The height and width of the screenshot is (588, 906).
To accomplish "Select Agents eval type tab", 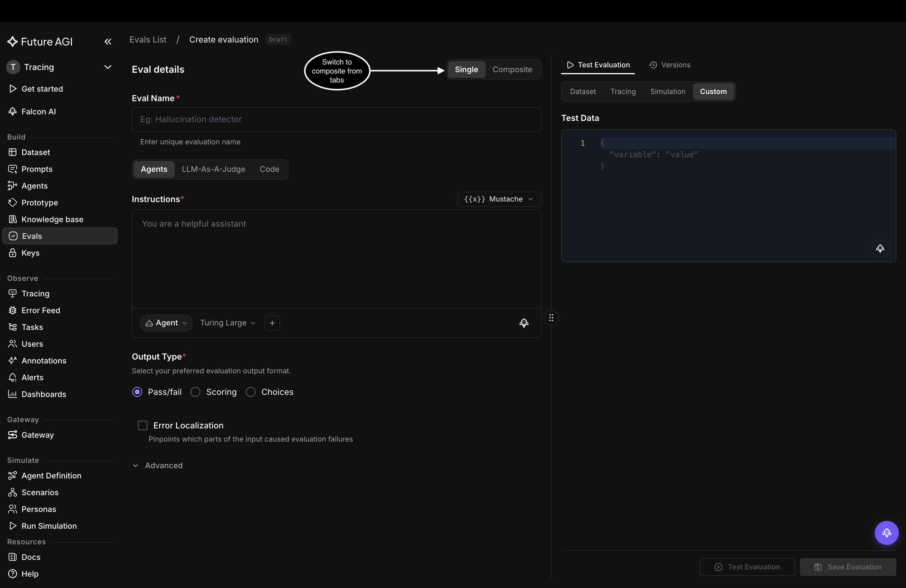I will click(154, 169).
